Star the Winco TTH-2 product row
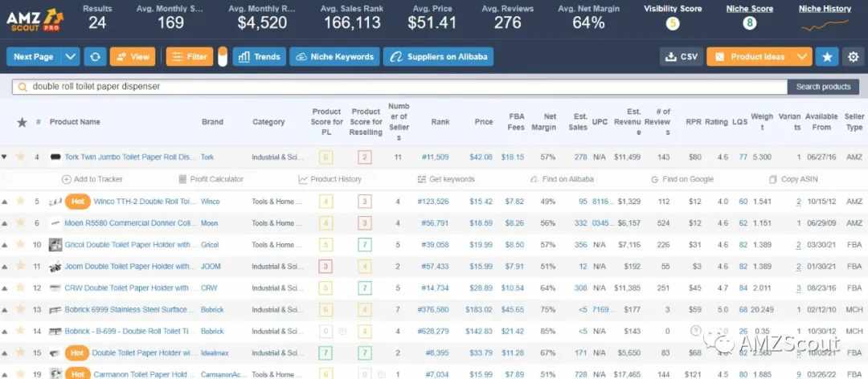This screenshot has height=379, width=868. point(20,201)
